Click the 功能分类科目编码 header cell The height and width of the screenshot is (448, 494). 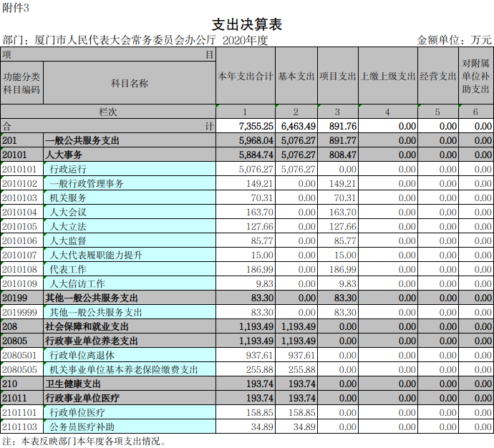coord(21,83)
